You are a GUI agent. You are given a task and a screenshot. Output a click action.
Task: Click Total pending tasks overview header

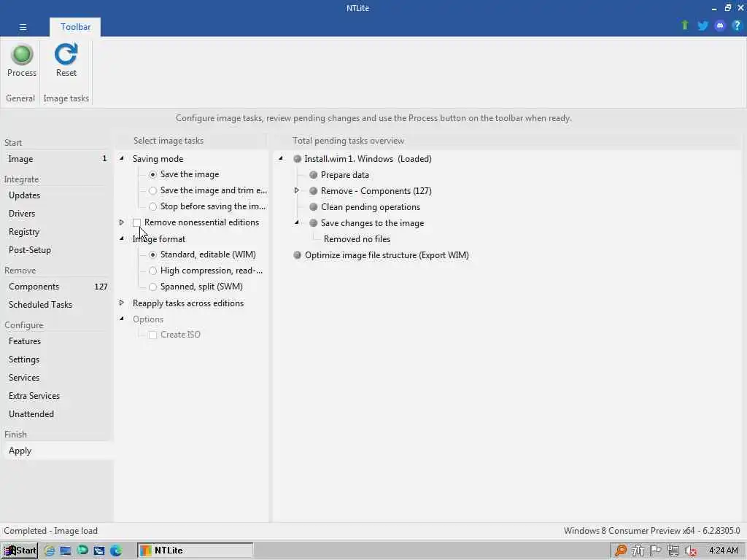tap(348, 141)
